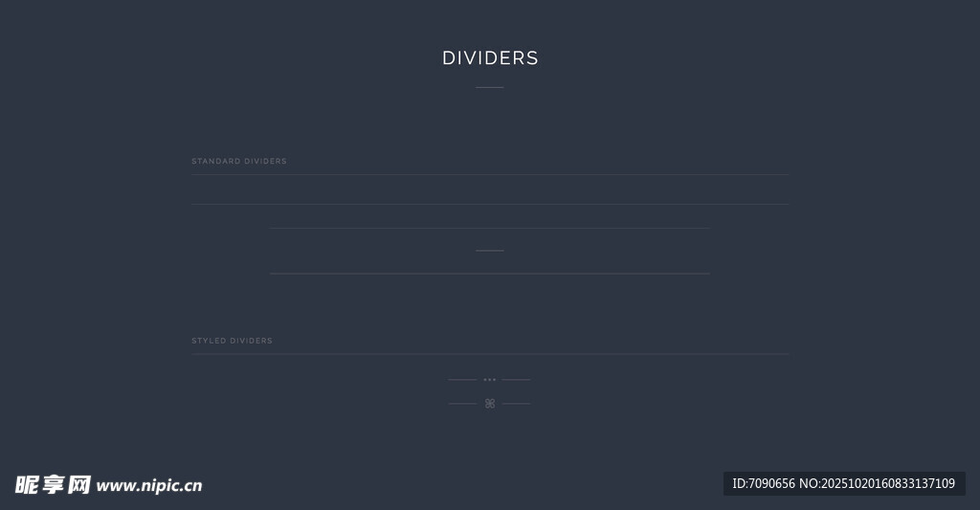This screenshot has height=510, width=980.
Task: Click the line left of the clover ornament
Action: [462, 404]
